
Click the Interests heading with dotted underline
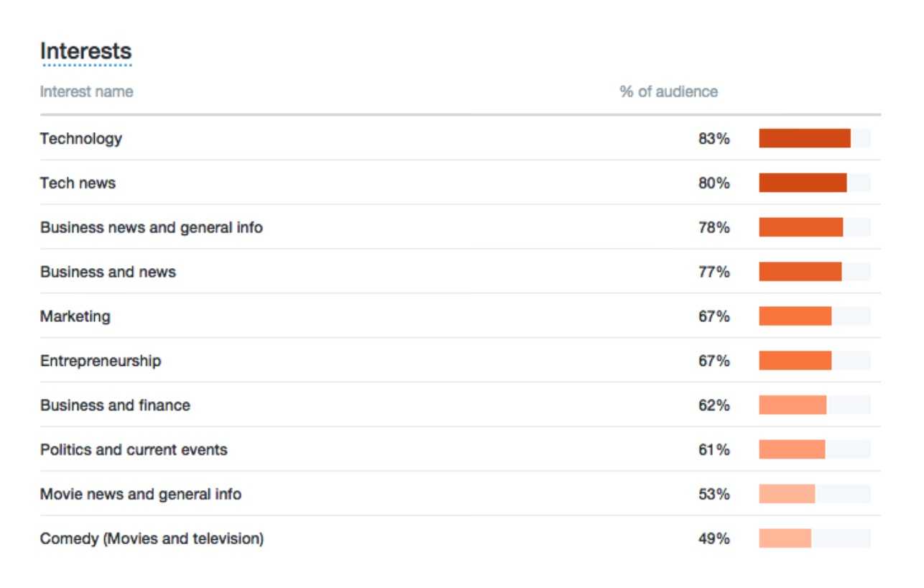(86, 52)
